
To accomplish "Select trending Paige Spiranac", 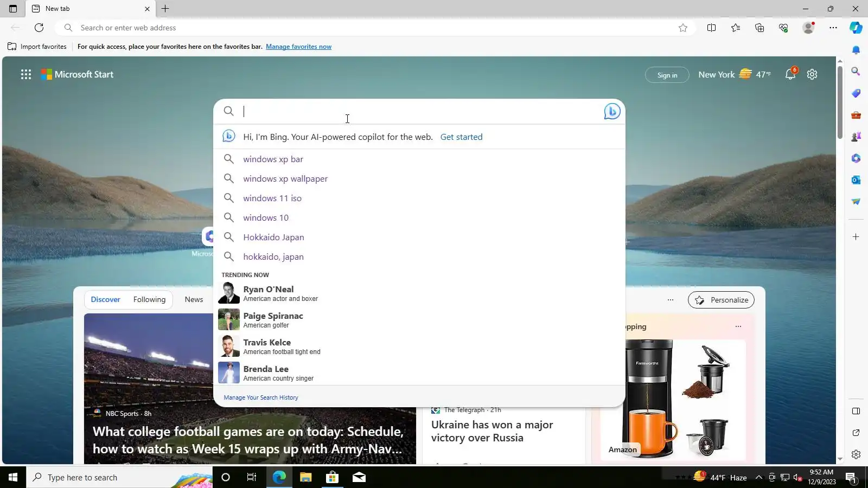I will tap(419, 320).
